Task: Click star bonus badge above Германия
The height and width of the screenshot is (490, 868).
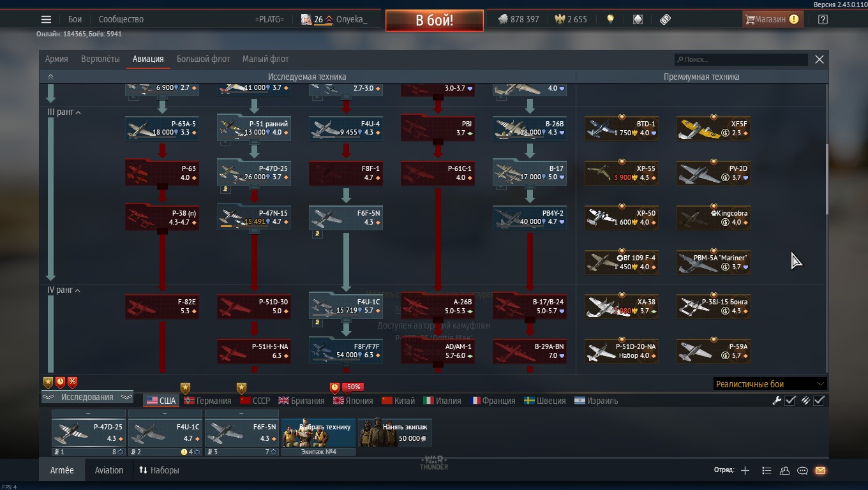Action: [x=185, y=387]
